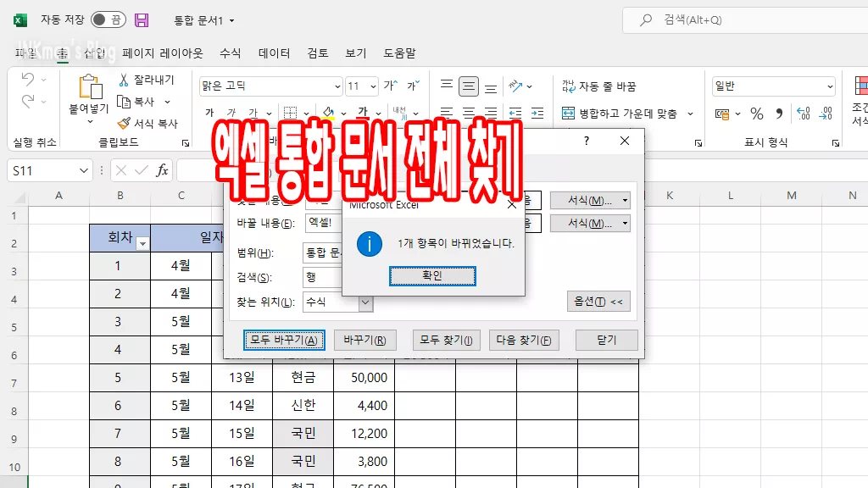
Task: Click the insert function fx icon
Action: [162, 170]
